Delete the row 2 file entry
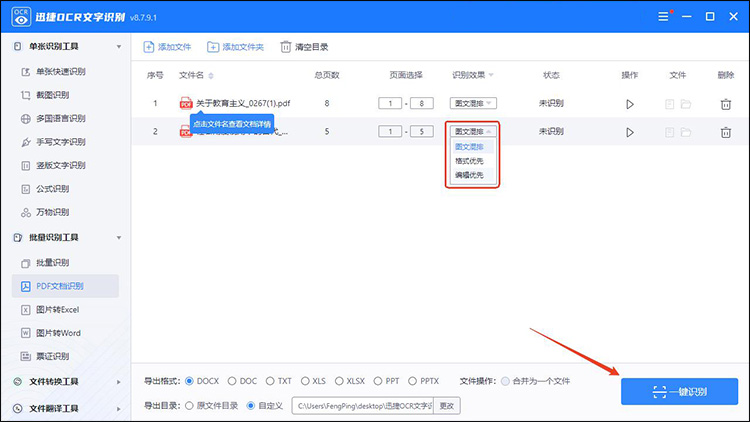Viewport: 750px width, 422px height. [x=726, y=132]
